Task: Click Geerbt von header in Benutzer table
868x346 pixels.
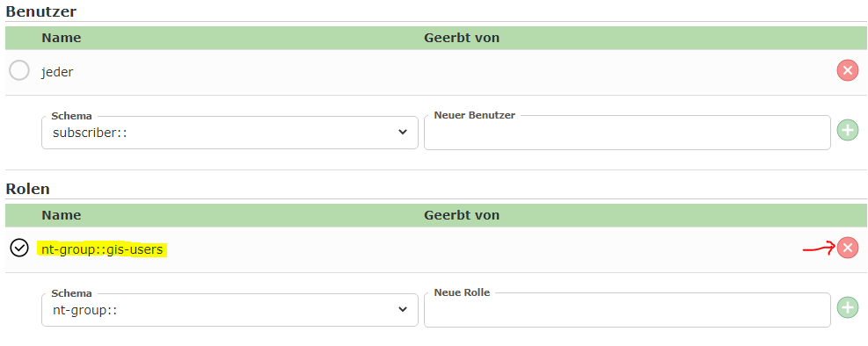Action: tap(462, 38)
